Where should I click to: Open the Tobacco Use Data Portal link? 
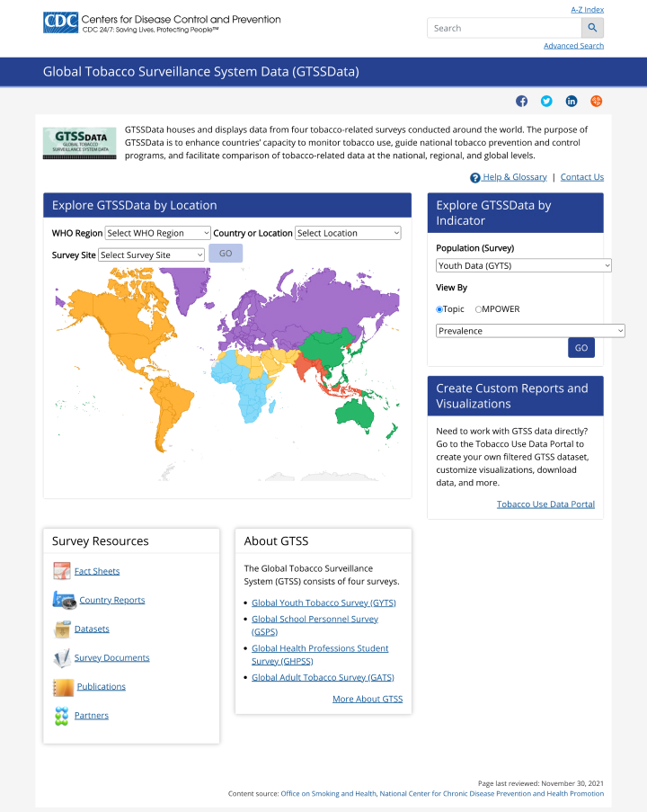coord(545,504)
